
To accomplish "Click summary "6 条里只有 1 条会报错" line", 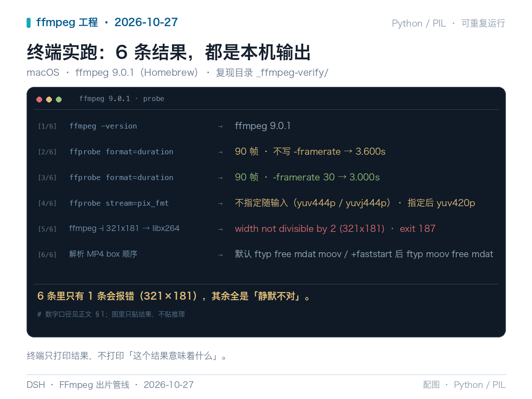I will point(175,296).
